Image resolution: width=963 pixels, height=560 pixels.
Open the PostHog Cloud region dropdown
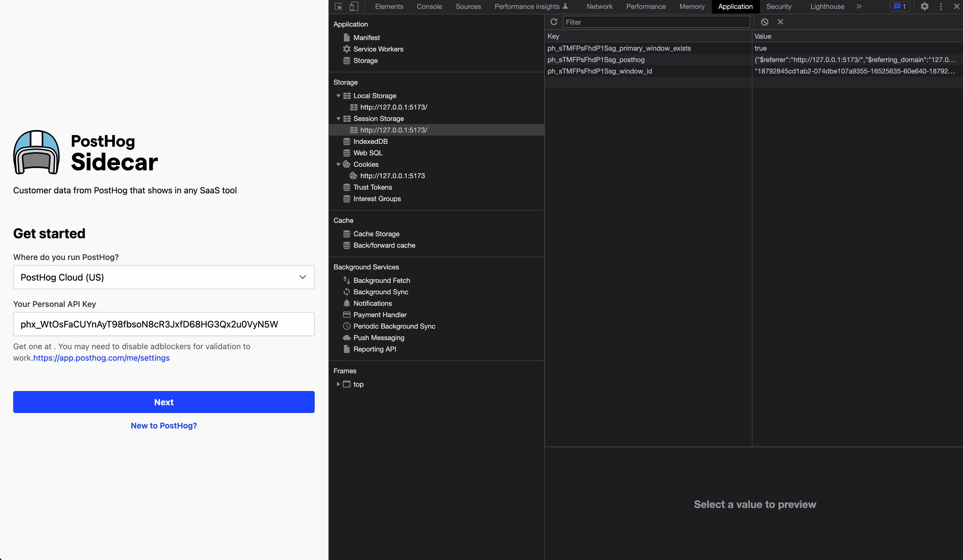pyautogui.click(x=164, y=277)
